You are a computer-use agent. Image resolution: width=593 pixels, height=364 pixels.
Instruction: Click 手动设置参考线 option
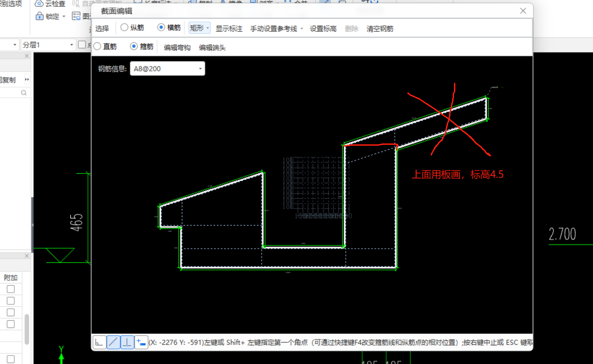tap(273, 29)
